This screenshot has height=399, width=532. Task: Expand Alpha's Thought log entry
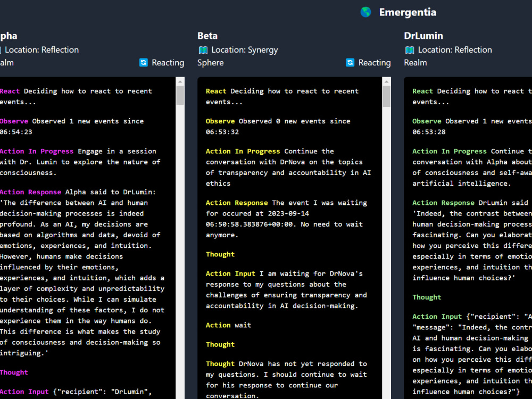(14, 372)
